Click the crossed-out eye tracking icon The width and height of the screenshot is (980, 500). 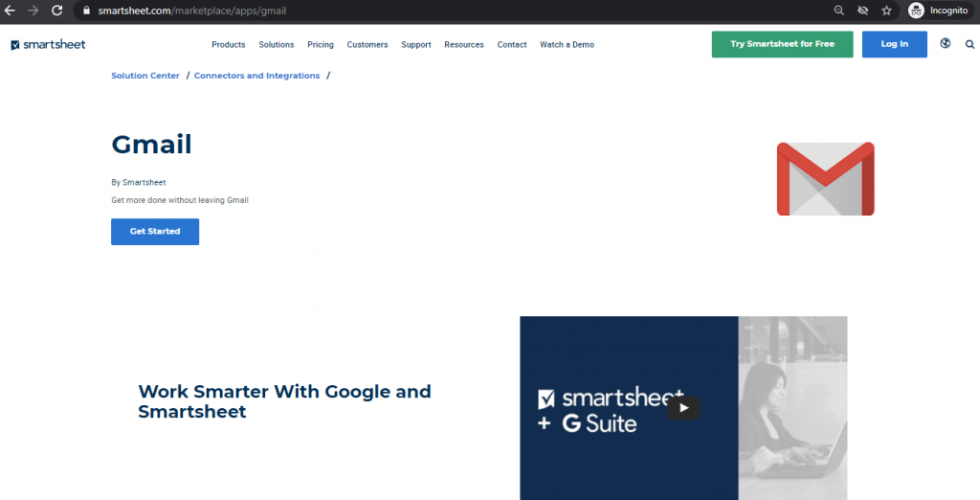pyautogui.click(x=862, y=11)
